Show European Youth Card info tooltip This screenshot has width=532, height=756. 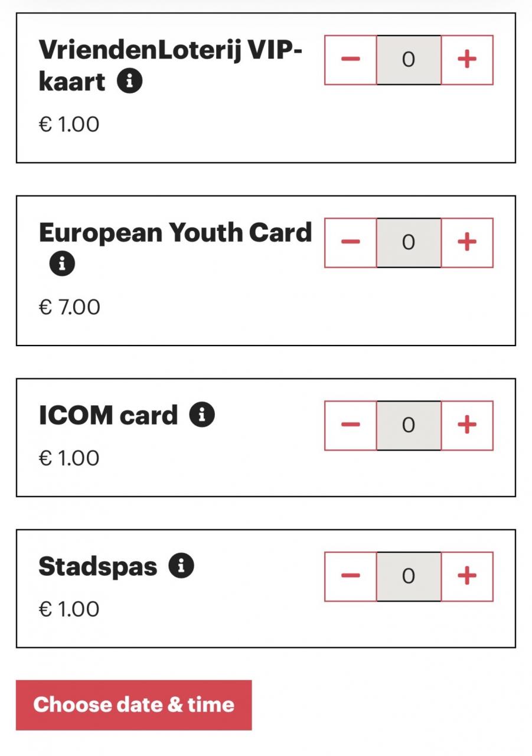click(x=62, y=264)
